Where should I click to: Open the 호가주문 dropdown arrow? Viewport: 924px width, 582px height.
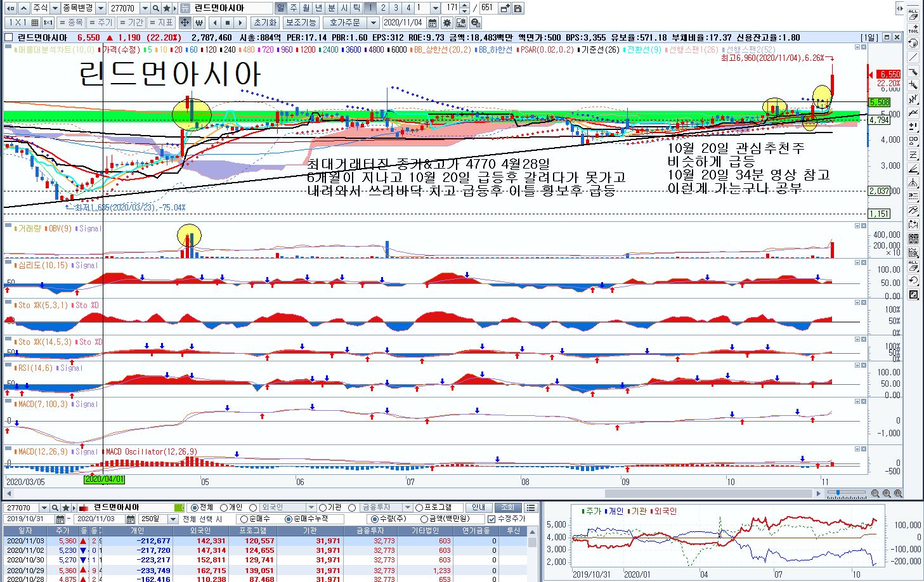point(374,23)
